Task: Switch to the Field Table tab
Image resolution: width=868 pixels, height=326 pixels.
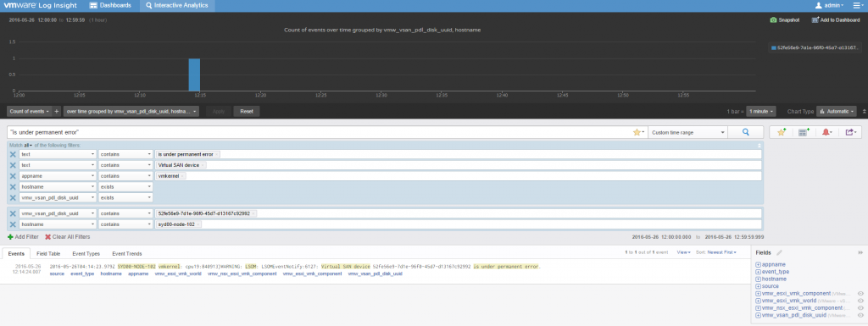Action: 48,254
